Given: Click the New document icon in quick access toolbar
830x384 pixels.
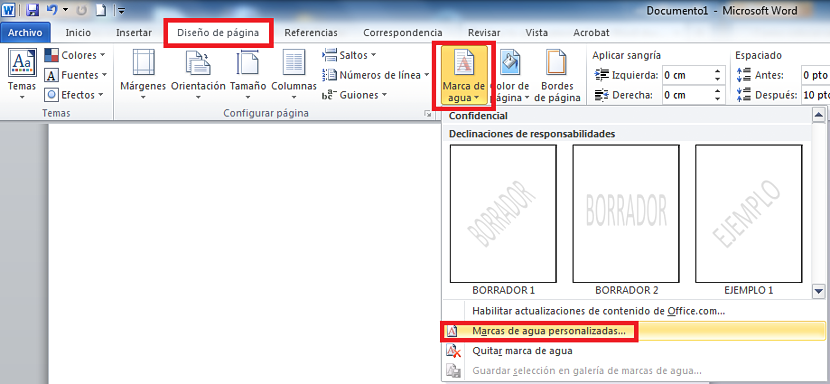Looking at the screenshot, I should pyautogui.click(x=101, y=10).
